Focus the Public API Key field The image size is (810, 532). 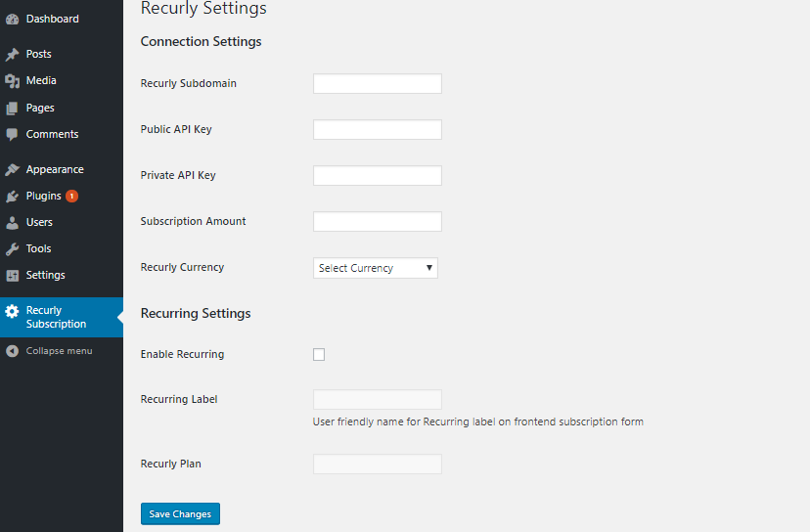coord(378,130)
